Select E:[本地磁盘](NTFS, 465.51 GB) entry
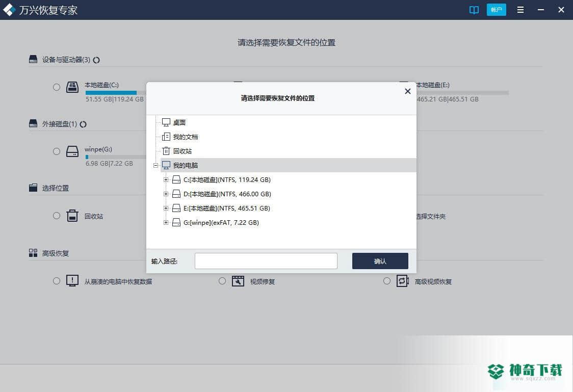Screen dimensions: 573x392 (x=227, y=208)
